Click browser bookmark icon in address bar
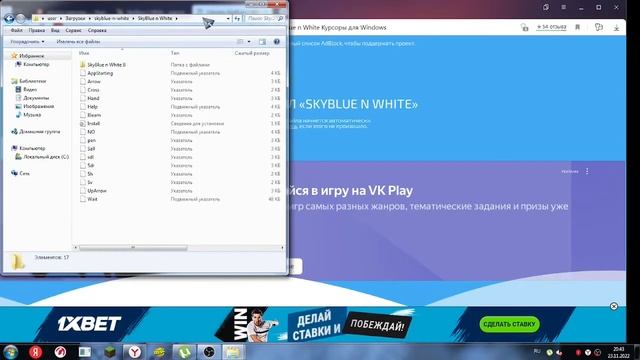Viewport: 640px width, 360px height. pos(578,27)
